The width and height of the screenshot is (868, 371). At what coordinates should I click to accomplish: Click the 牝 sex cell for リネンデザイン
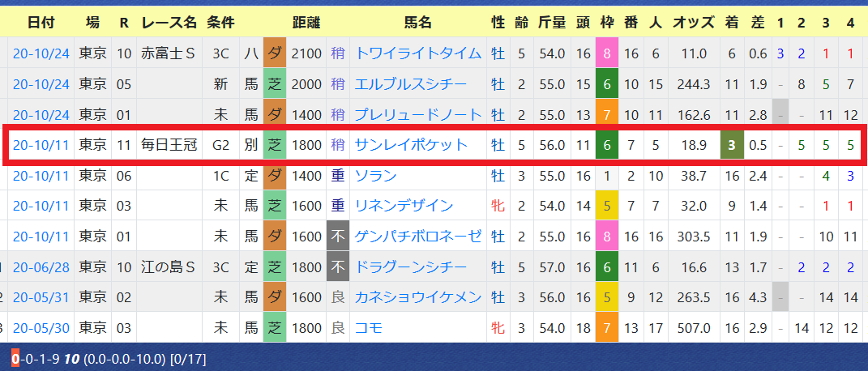[498, 207]
